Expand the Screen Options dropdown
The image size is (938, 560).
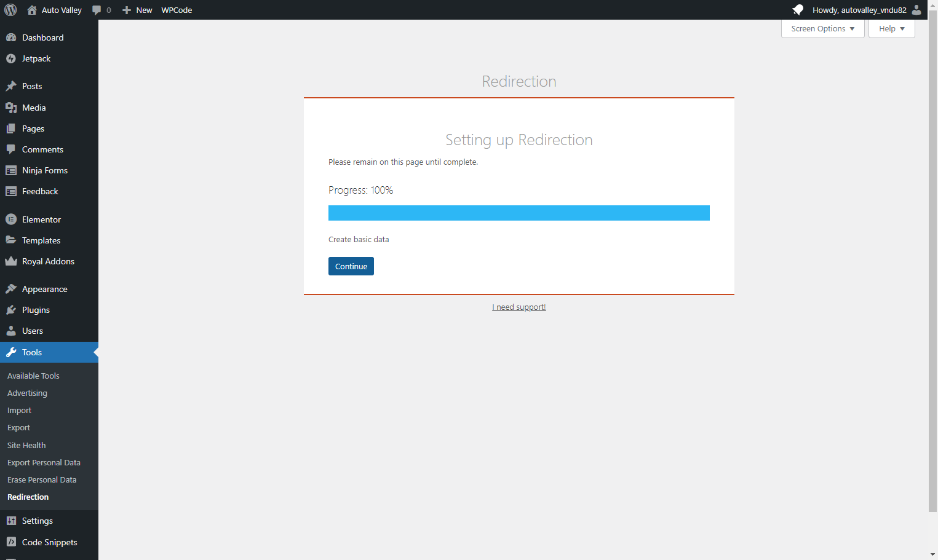point(823,29)
